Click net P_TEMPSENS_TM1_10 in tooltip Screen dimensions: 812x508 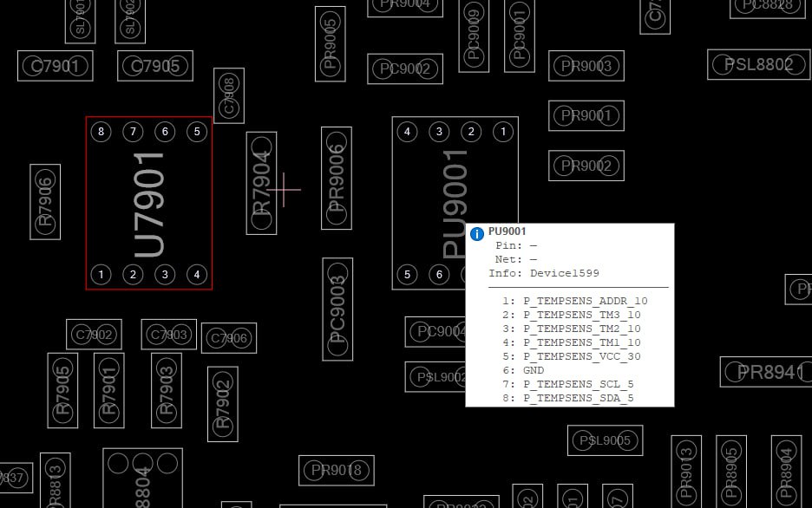pyautogui.click(x=581, y=342)
